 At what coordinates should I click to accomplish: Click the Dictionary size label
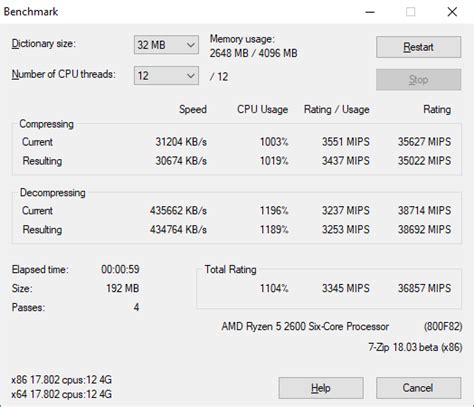(44, 44)
